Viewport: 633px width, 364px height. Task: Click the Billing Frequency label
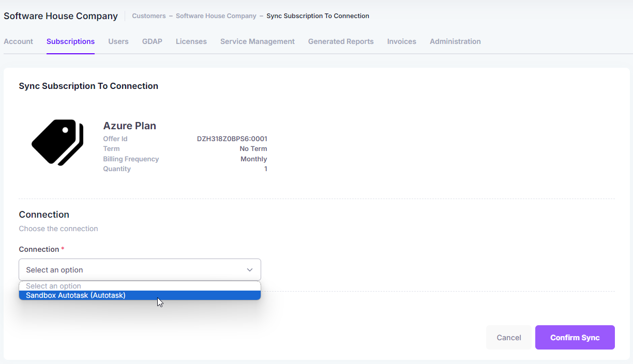pyautogui.click(x=131, y=159)
